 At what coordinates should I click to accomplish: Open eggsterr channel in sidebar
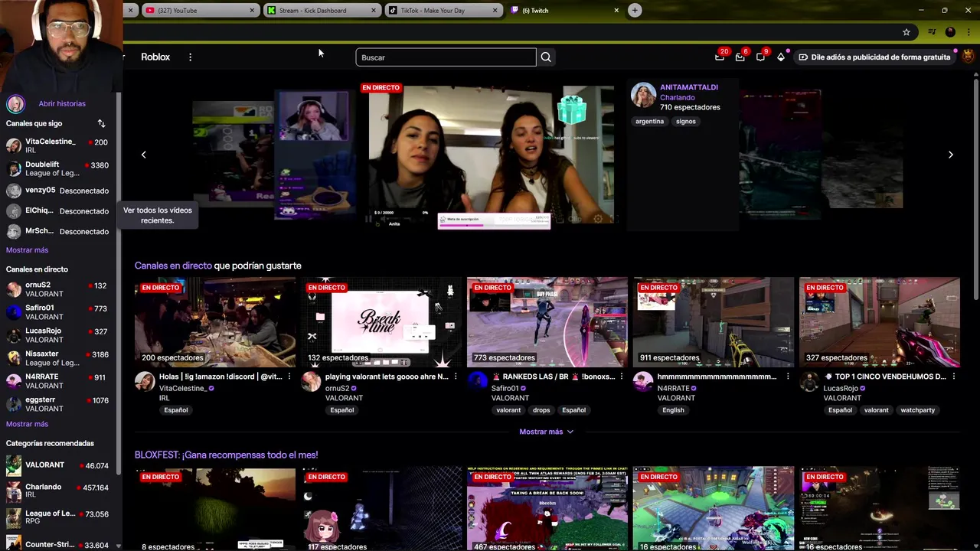coord(58,404)
